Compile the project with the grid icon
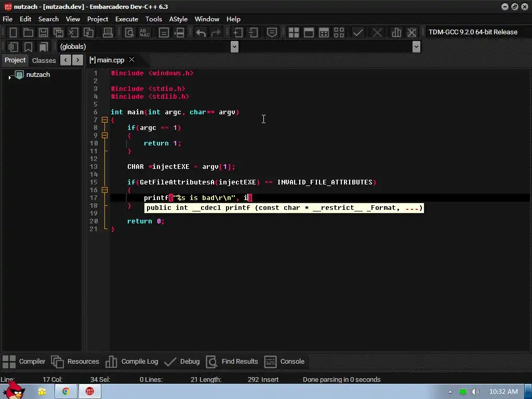This screenshot has height=399, width=532. 294,33
